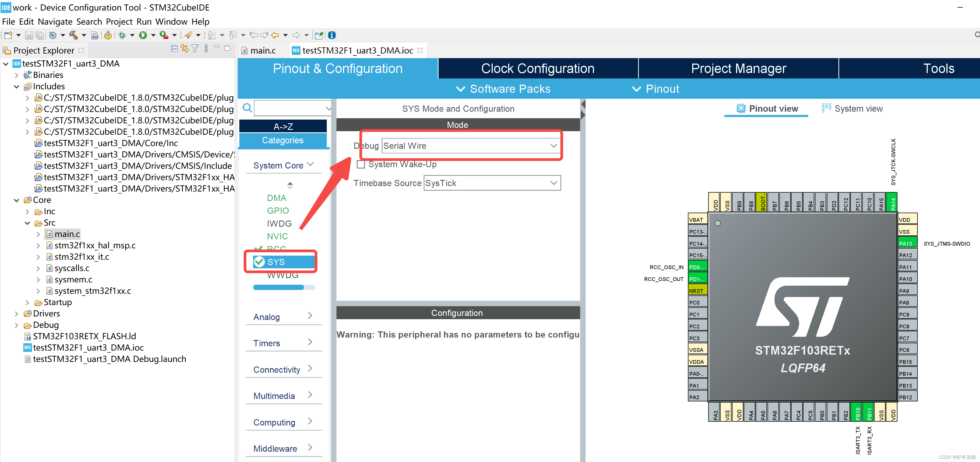
Task: Click the search magnifier in categories panel
Action: (x=247, y=108)
